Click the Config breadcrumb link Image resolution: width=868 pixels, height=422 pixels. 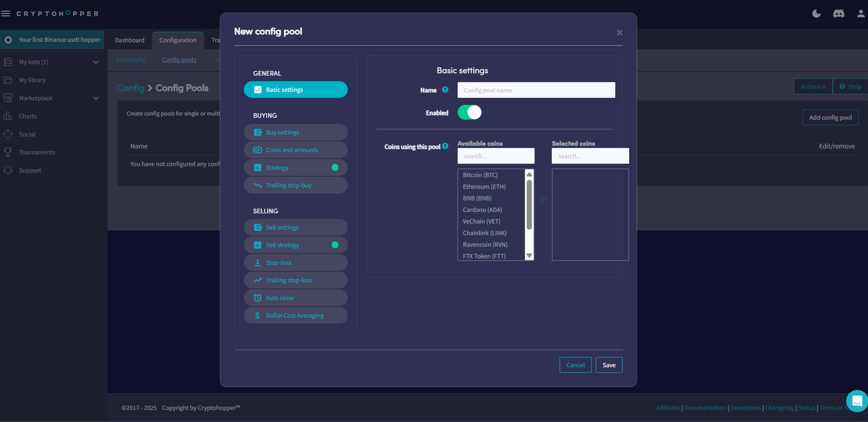tap(131, 88)
